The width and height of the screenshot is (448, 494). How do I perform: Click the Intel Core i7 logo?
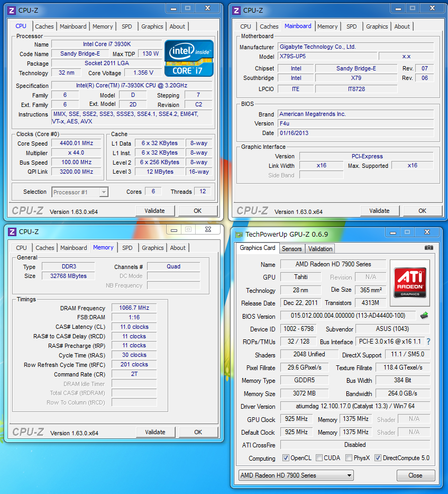tap(189, 58)
